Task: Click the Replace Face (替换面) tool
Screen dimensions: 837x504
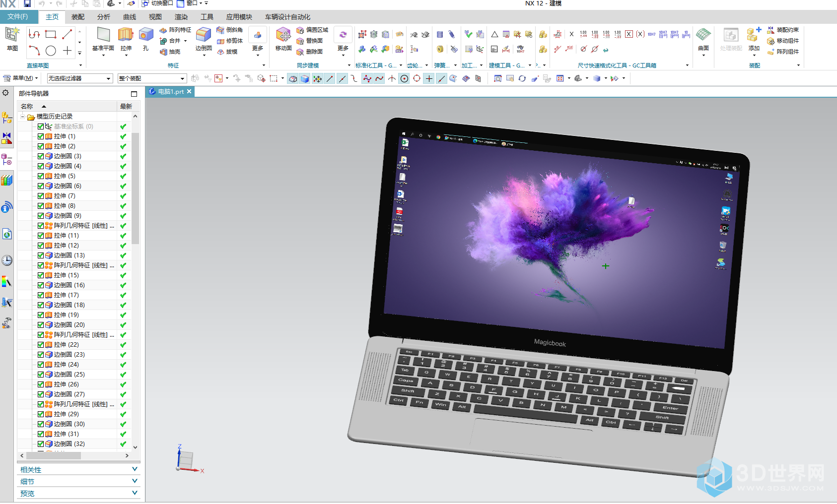Action: coord(310,41)
